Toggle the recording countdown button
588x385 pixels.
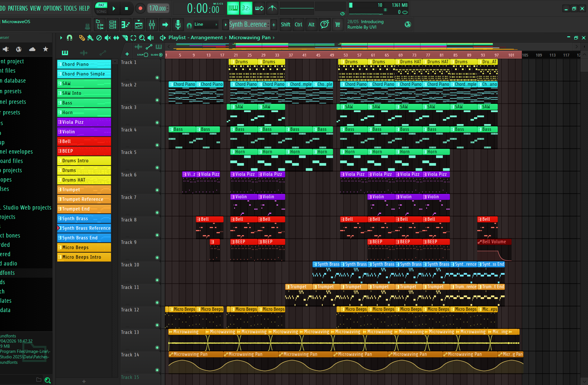pyautogui.click(x=246, y=8)
